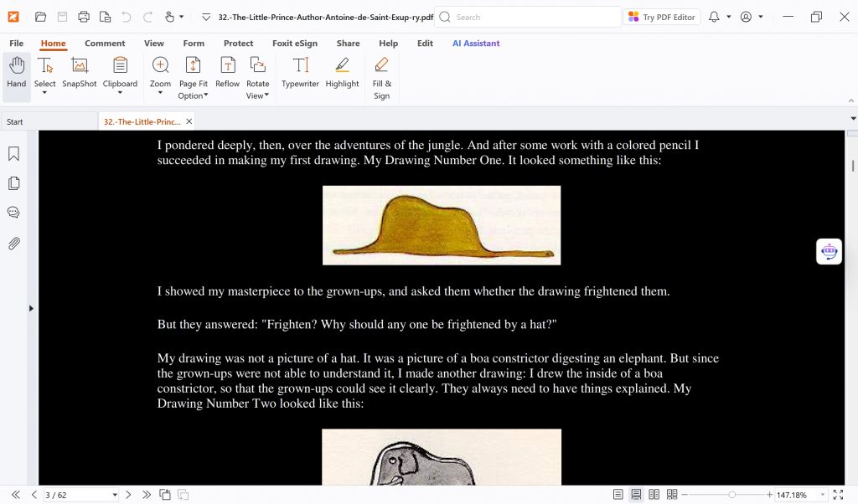Choose the SnapShot tool
Image resolution: width=858 pixels, height=504 pixels.
click(80, 72)
